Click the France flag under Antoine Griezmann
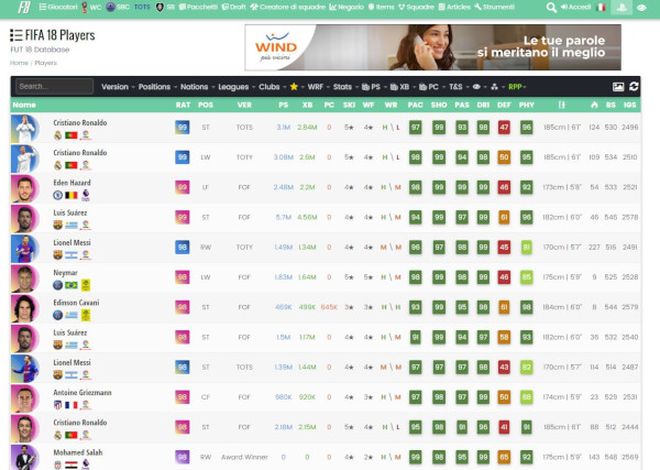This screenshot has height=470, width=660. point(71,405)
